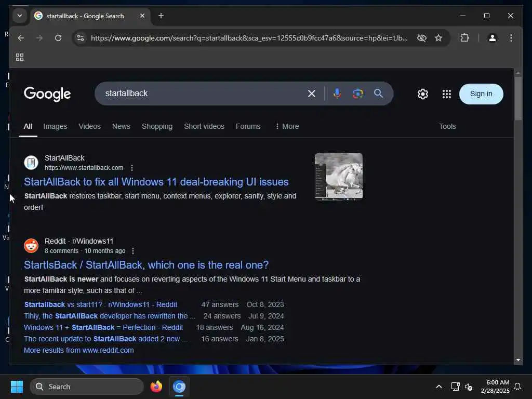Image resolution: width=532 pixels, height=399 pixels.
Task: Open Startallback vs start11 Reddit link
Action: 100,304
